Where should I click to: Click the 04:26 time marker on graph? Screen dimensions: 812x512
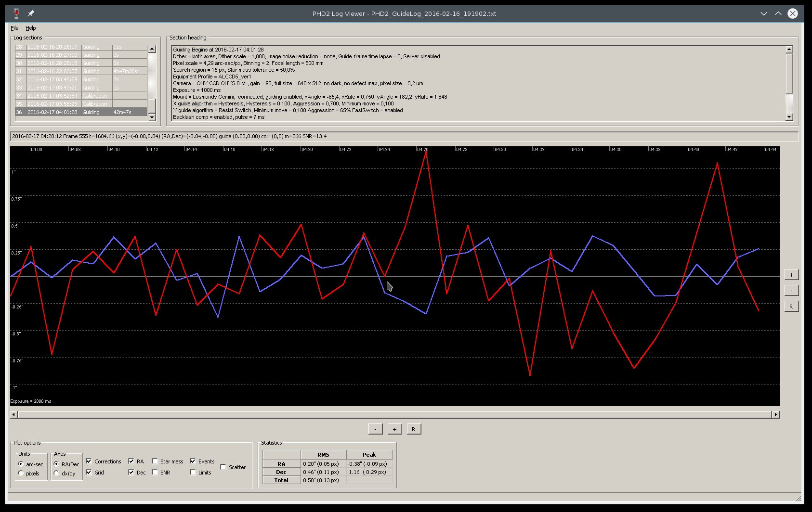pyautogui.click(x=422, y=150)
